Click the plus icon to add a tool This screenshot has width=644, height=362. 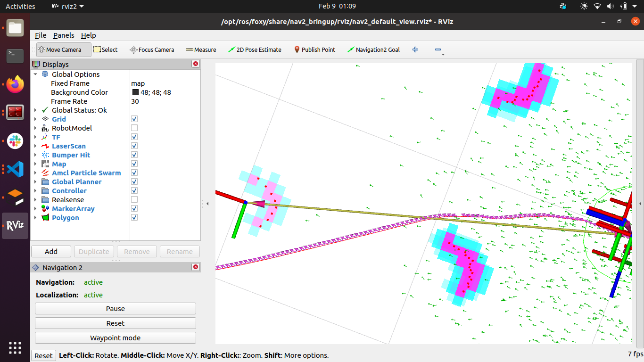coord(415,49)
